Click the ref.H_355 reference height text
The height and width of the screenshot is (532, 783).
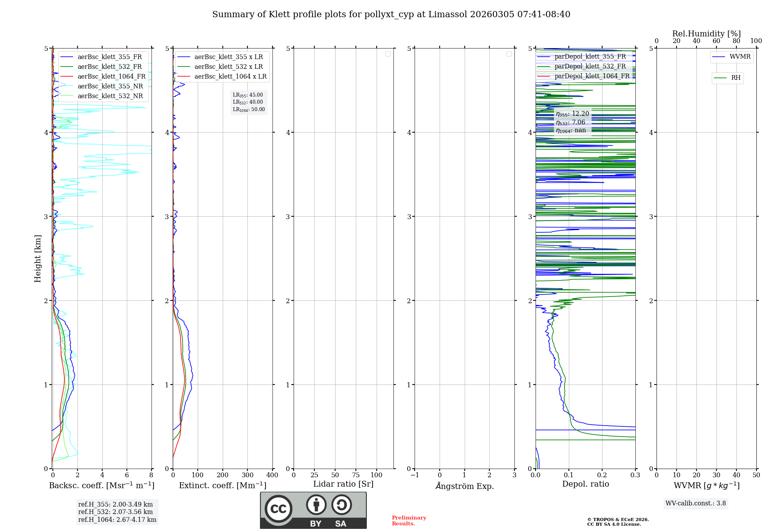pyautogui.click(x=115, y=504)
